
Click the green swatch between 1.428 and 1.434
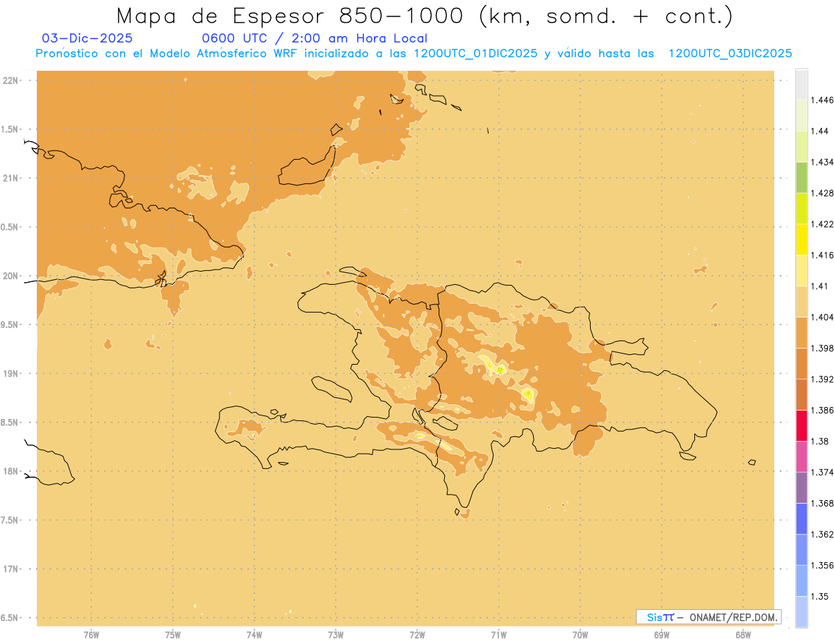pyautogui.click(x=801, y=177)
